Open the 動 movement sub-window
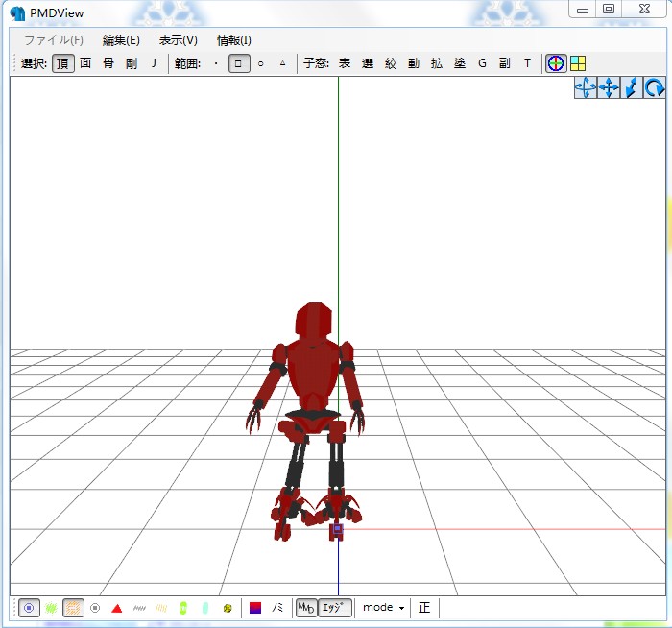This screenshot has width=672, height=628. 414,63
